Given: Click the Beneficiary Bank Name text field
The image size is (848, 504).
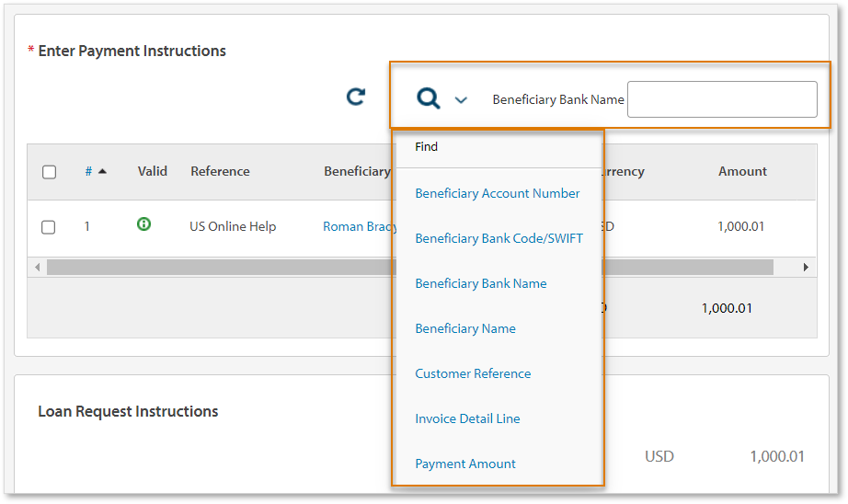Looking at the screenshot, I should coord(721,99).
